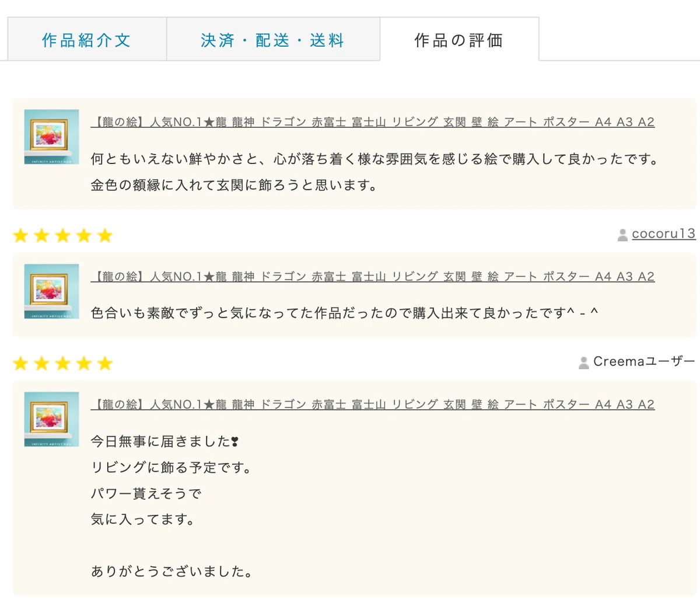The height and width of the screenshot is (606, 700).
Task: Click fifth star in Creemaユーザー's rating
Action: pyautogui.click(x=105, y=364)
